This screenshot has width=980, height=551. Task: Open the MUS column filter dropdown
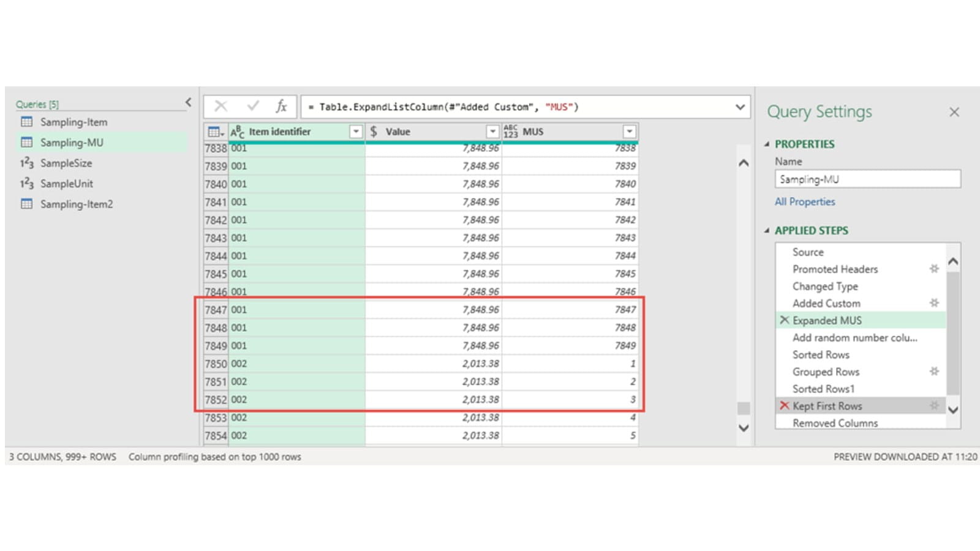pyautogui.click(x=629, y=132)
